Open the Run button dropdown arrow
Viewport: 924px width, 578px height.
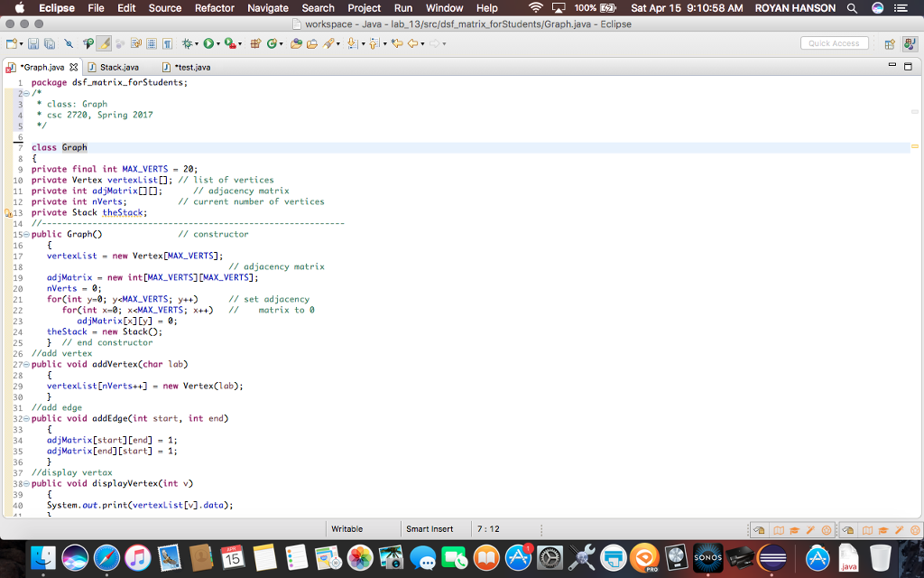click(218, 43)
